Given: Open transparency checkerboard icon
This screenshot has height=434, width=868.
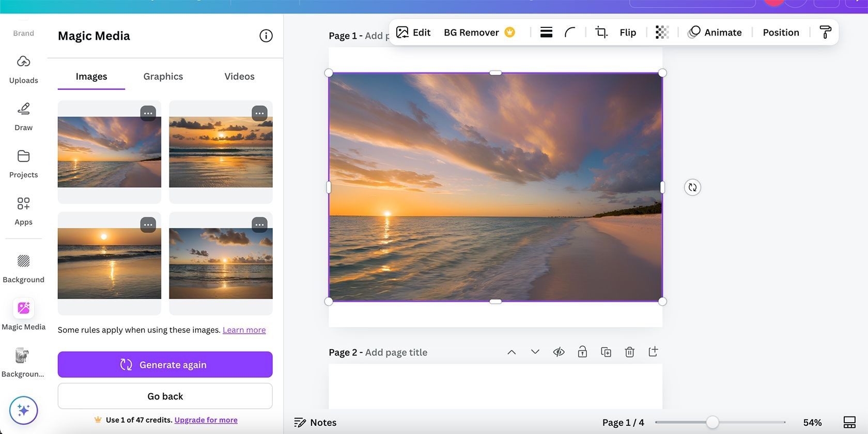Looking at the screenshot, I should click(x=662, y=33).
